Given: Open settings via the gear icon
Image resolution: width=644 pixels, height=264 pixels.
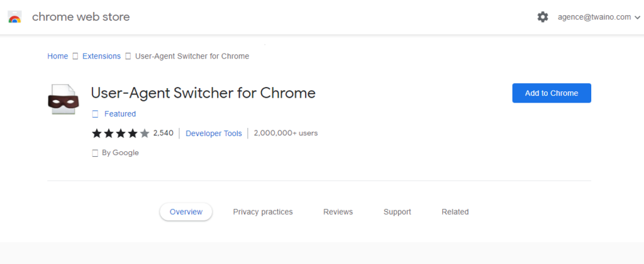Looking at the screenshot, I should click(543, 17).
